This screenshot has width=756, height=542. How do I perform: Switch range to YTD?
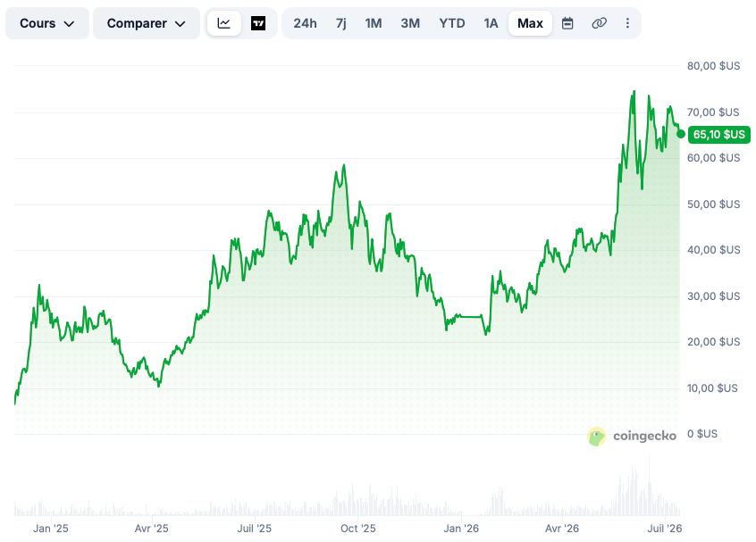[x=452, y=23]
